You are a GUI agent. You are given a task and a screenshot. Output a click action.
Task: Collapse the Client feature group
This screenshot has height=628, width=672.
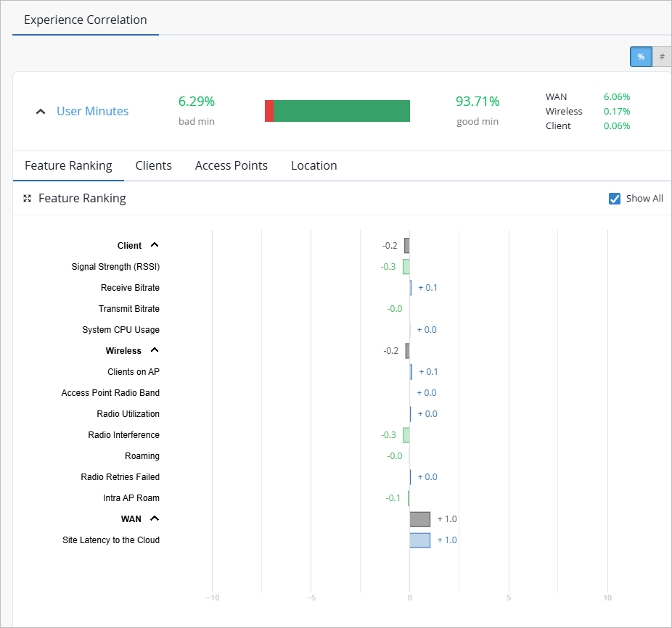[155, 245]
